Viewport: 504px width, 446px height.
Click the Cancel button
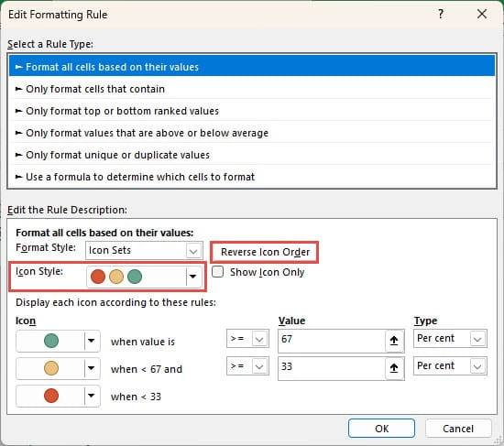pyautogui.click(x=458, y=429)
